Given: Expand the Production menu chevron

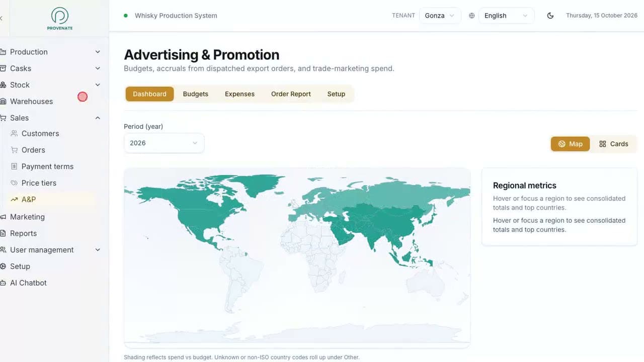Looking at the screenshot, I should point(98,52).
